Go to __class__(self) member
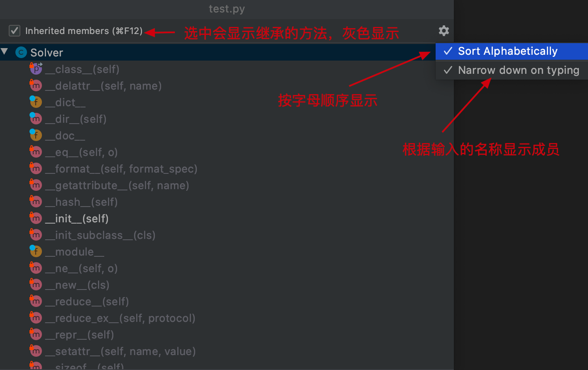Image resolution: width=588 pixels, height=370 pixels. pos(82,69)
